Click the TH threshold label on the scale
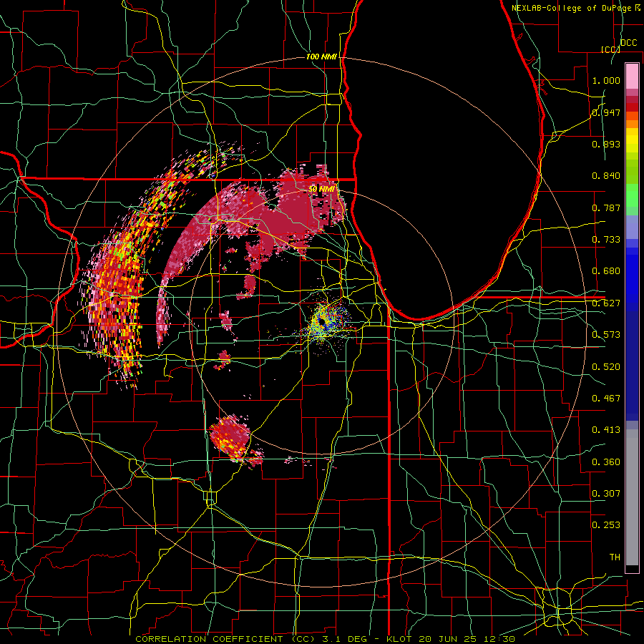The image size is (644, 644). coord(615,557)
